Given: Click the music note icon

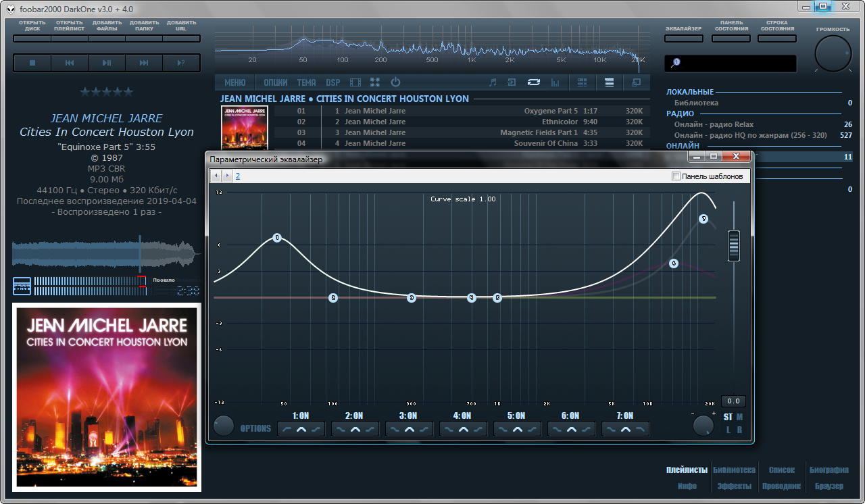Looking at the screenshot, I should [493, 82].
